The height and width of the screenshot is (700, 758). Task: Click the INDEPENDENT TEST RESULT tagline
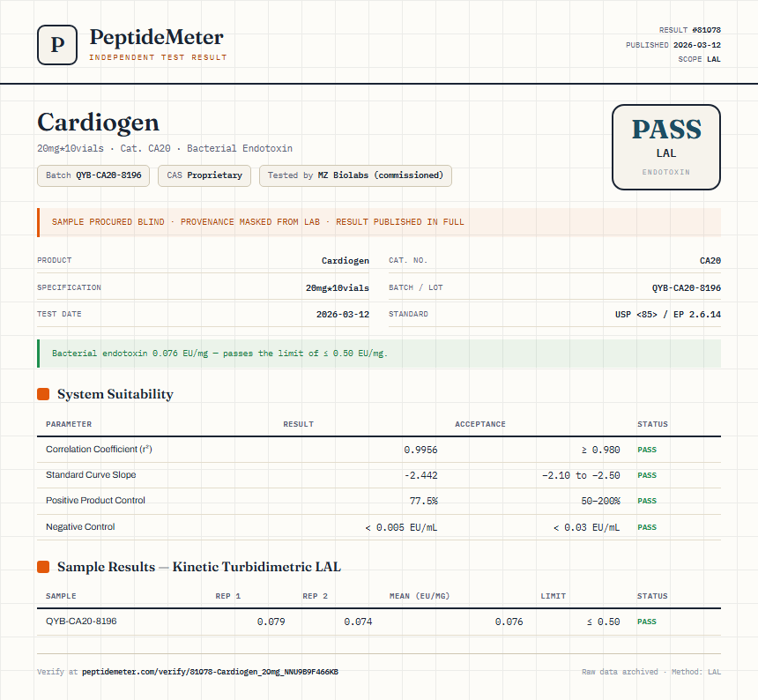(x=158, y=57)
